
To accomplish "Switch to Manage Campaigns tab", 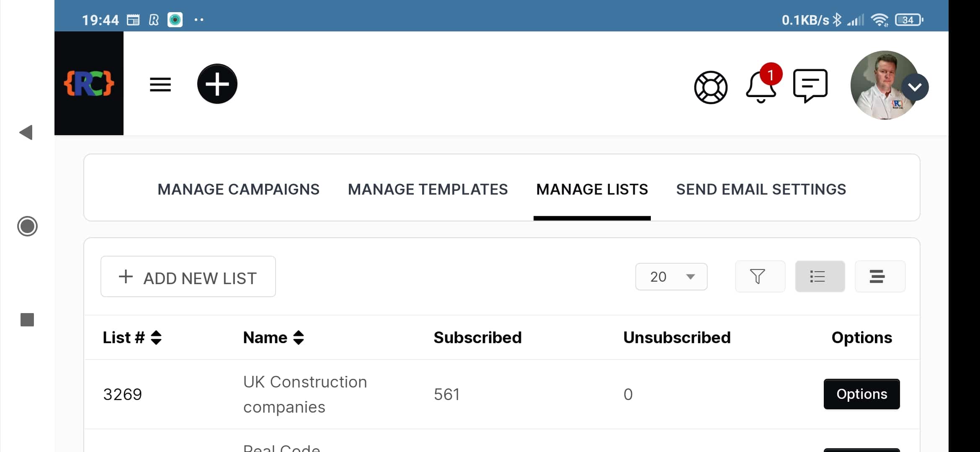I will coord(238,190).
